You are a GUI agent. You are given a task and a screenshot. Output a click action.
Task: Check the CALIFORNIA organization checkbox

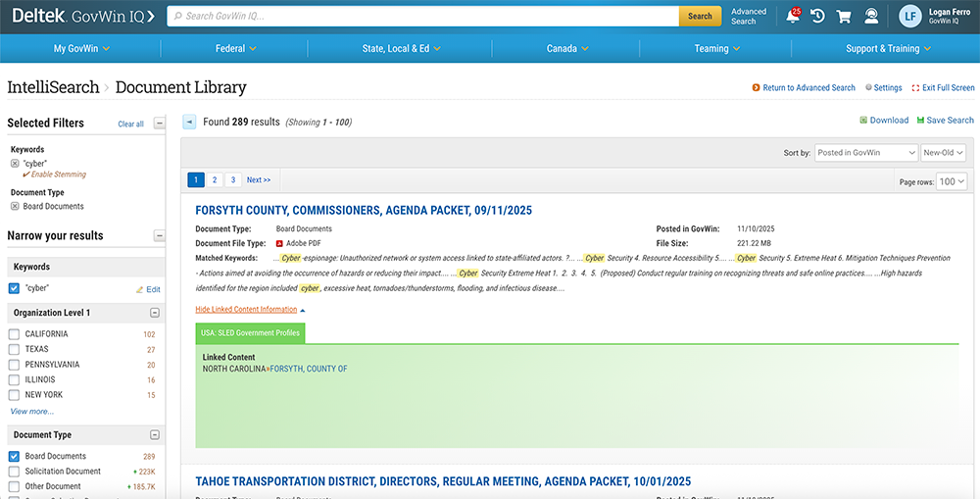coord(14,334)
